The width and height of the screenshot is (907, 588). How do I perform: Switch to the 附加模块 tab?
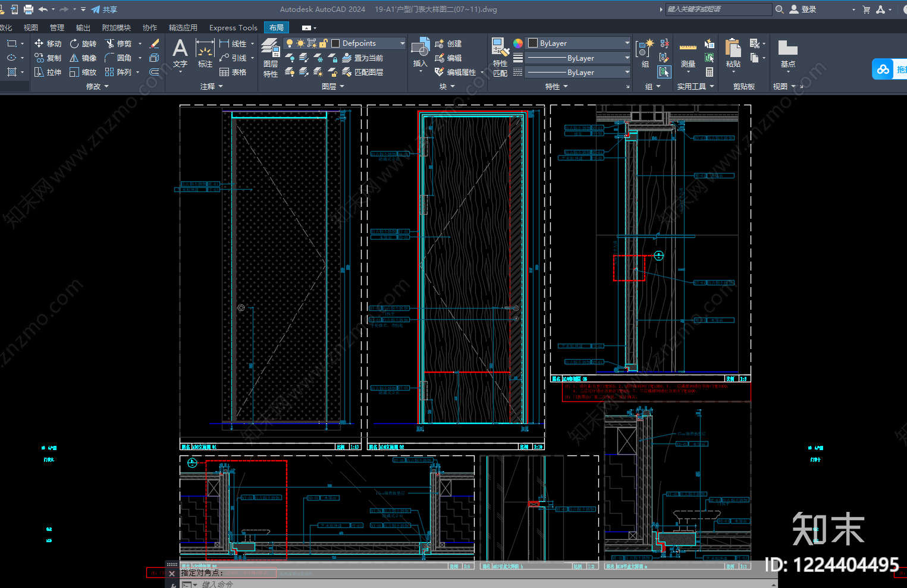pyautogui.click(x=116, y=27)
